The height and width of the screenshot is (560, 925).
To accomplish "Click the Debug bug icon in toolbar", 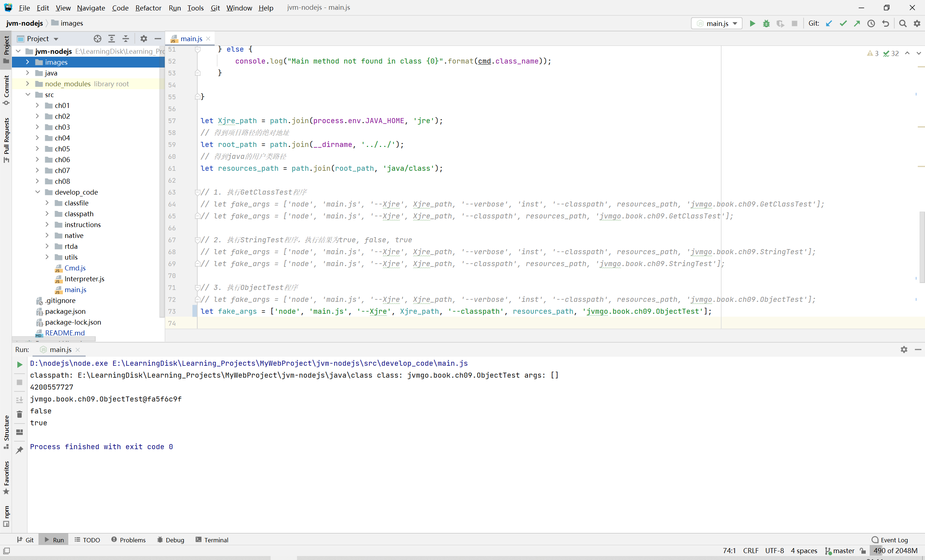I will click(x=766, y=23).
